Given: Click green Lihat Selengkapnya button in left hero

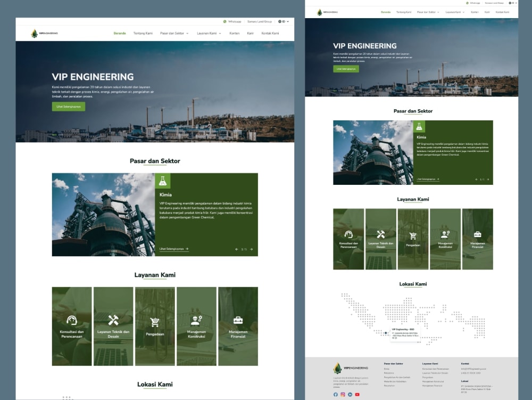Looking at the screenshot, I should [x=69, y=107].
